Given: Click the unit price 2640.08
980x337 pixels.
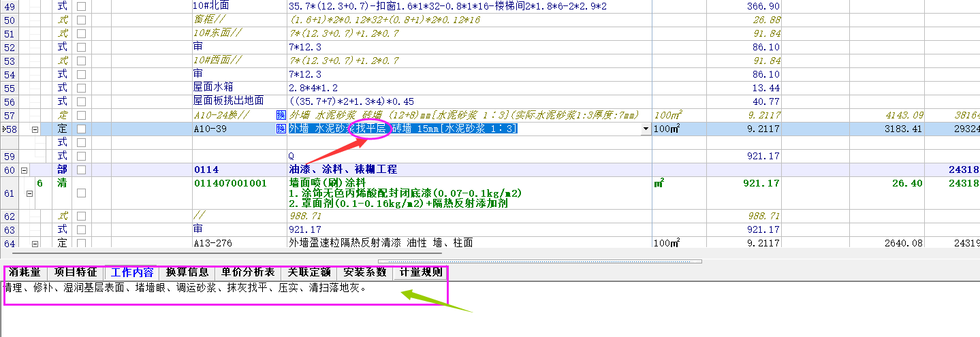Looking at the screenshot, I should (x=902, y=243).
